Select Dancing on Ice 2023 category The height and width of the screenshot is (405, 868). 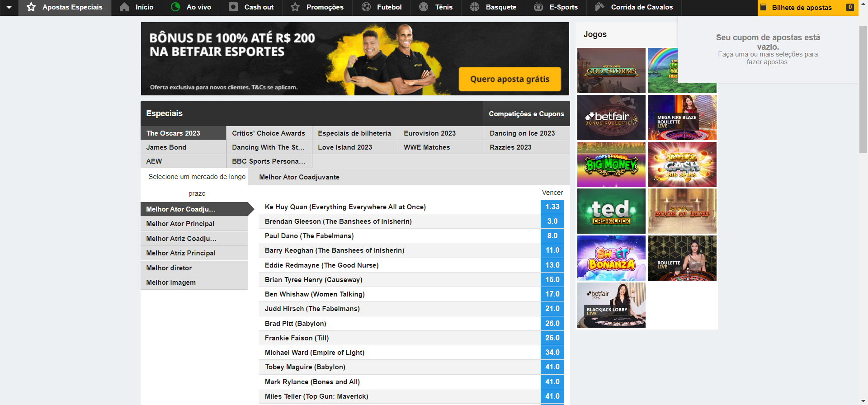(x=527, y=133)
